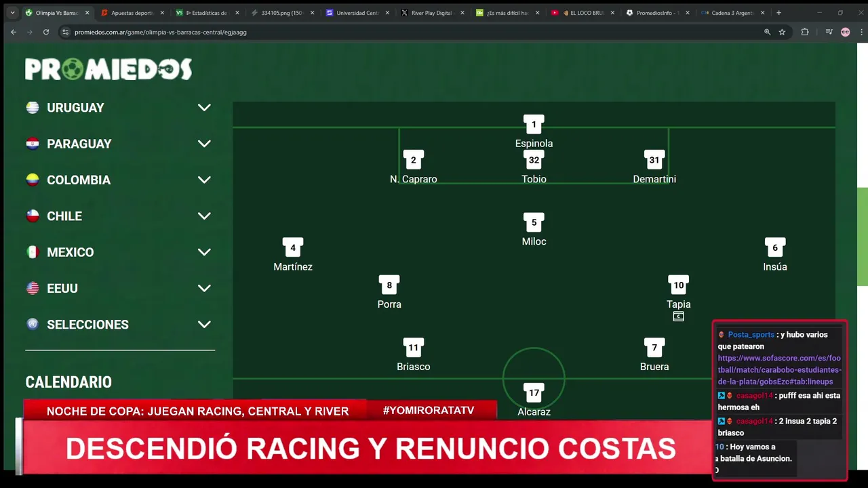Expand the Colombia leagues section
Image resolution: width=868 pixels, height=488 pixels.
[204, 180]
